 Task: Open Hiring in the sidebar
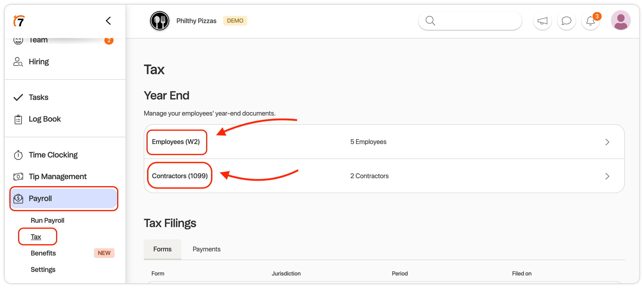pos(39,62)
